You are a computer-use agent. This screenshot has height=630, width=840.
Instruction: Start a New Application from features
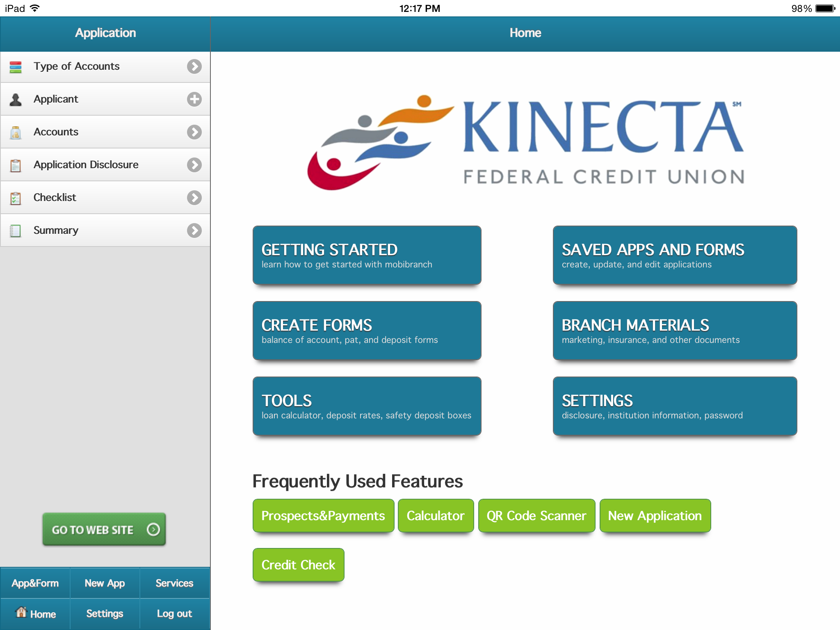(655, 516)
